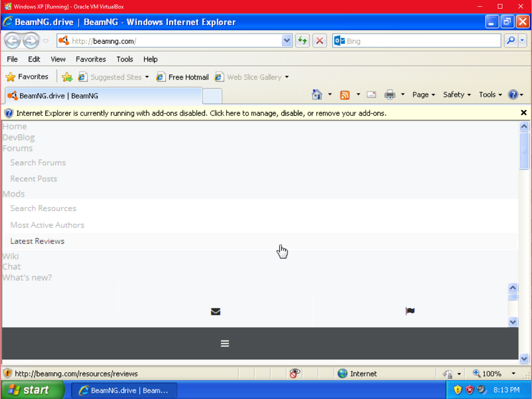The width and height of the screenshot is (532, 399).
Task: Open the Recent Posts link
Action: [34, 179]
